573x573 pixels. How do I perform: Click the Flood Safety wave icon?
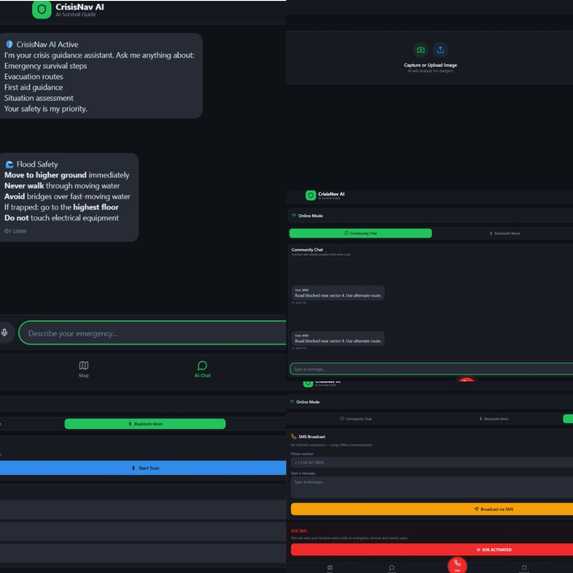coord(10,164)
